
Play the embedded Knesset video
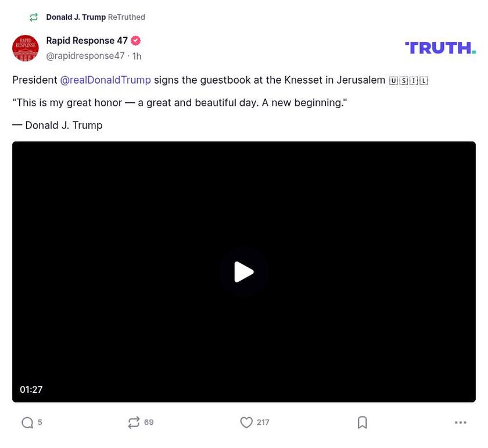[244, 271]
